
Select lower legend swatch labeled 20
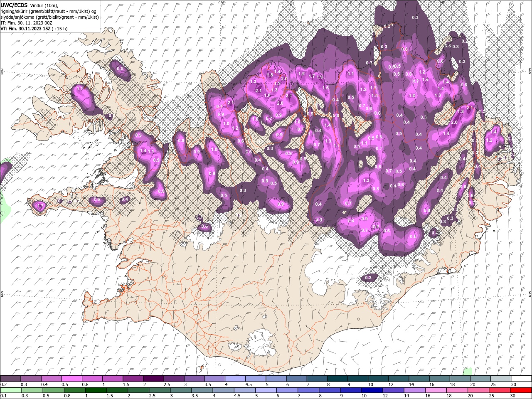click(x=478, y=390)
